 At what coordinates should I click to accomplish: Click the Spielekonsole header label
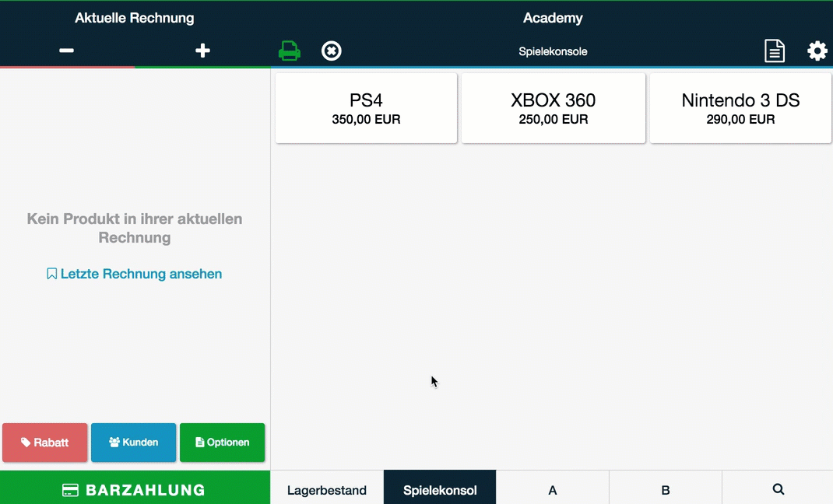553,51
